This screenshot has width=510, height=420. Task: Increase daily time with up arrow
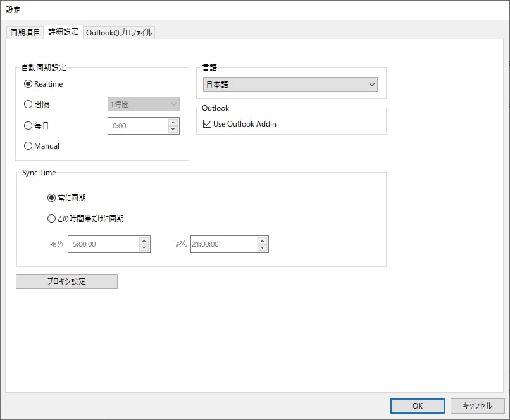click(173, 123)
